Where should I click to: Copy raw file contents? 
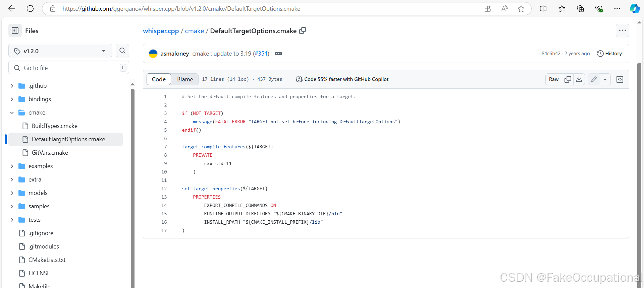[568, 79]
